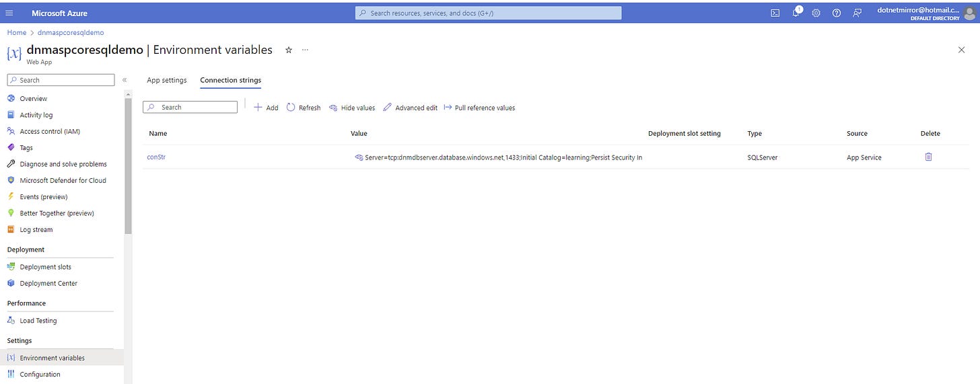The height and width of the screenshot is (384, 980).
Task: Click the Value column header
Action: pyautogui.click(x=359, y=133)
